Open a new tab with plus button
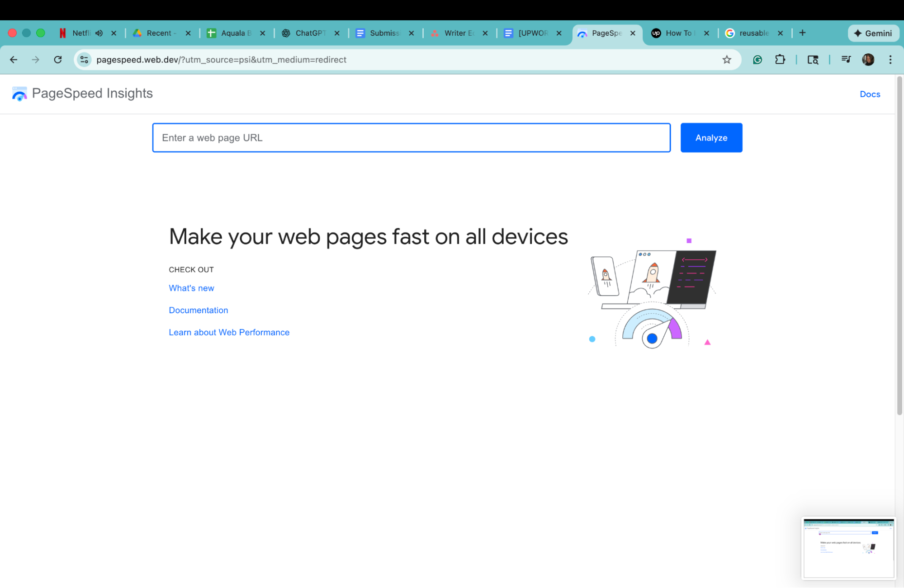The height and width of the screenshot is (588, 904). 802,33
